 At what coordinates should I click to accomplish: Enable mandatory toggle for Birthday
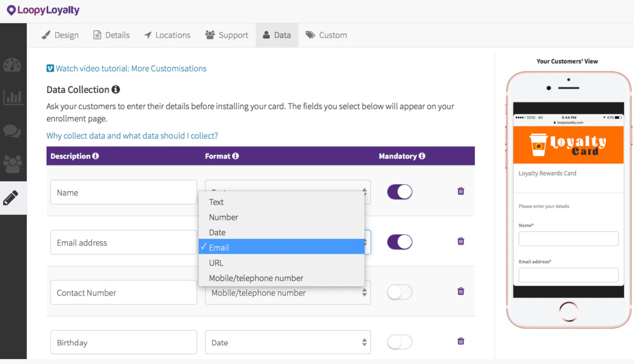coord(400,343)
